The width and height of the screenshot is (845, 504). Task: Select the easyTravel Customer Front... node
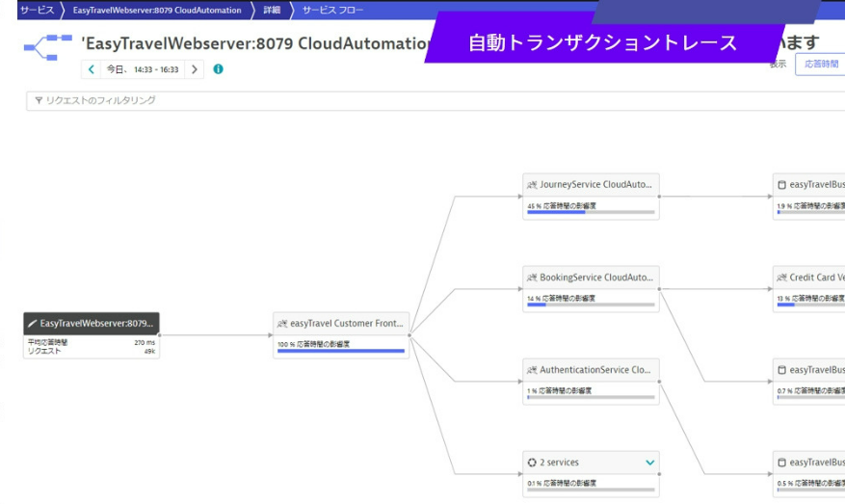340,335
